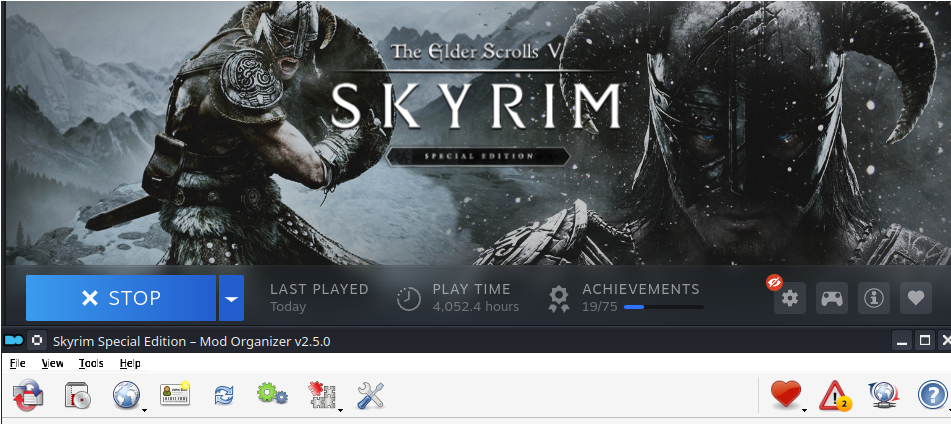Add Skyrim to favorites with heart icon
The height and width of the screenshot is (424, 951).
tap(915, 298)
